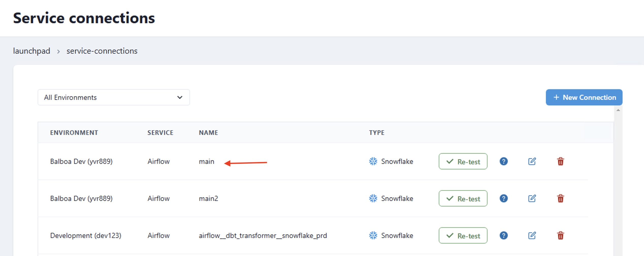Click help icon for main connection
644x256 pixels.
[503, 161]
